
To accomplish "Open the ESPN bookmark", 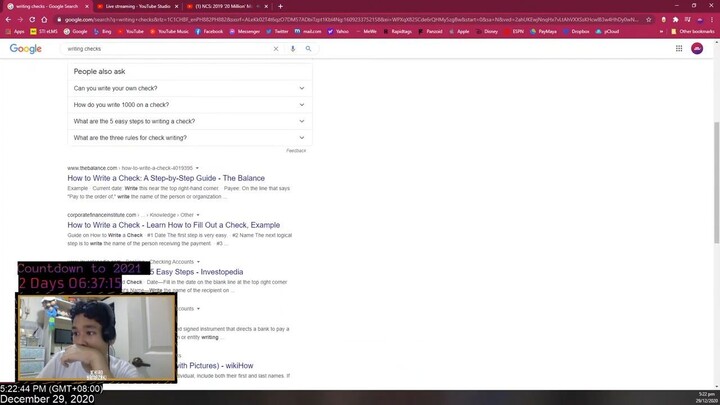I will point(514,32).
